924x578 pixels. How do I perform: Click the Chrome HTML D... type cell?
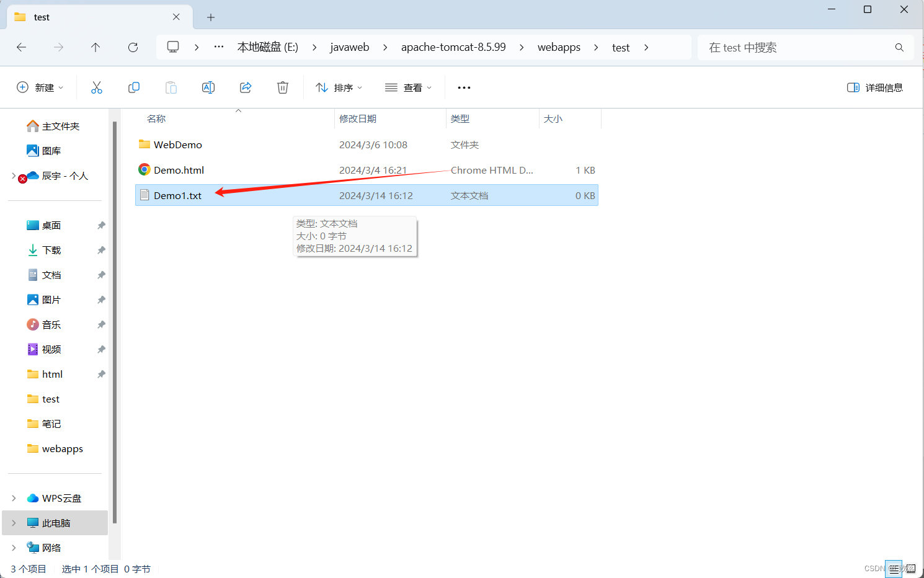(492, 170)
